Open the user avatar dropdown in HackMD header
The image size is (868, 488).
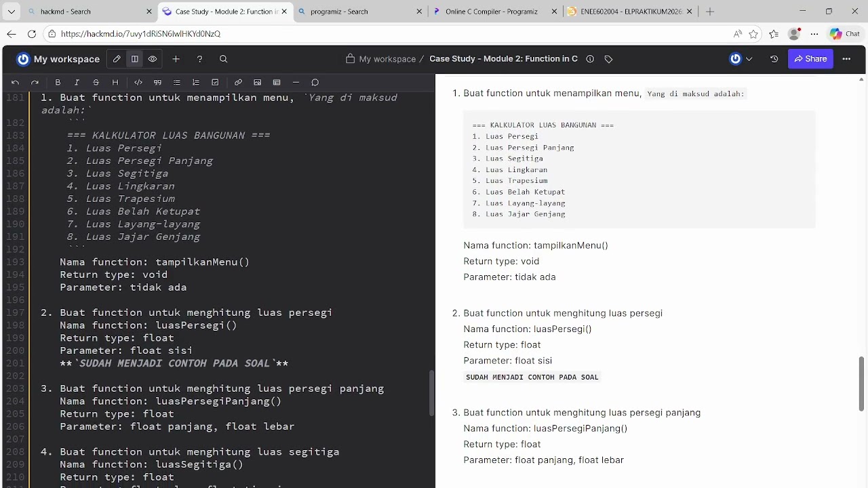[x=741, y=59]
